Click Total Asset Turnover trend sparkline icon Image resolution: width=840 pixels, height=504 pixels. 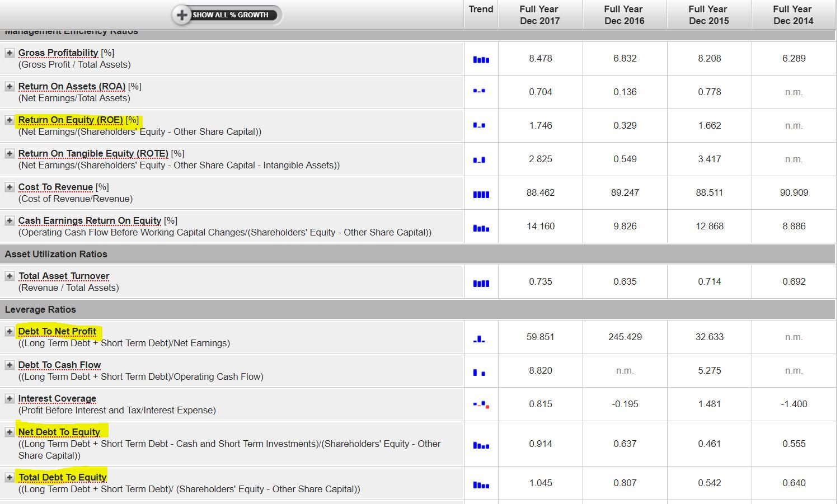(481, 283)
